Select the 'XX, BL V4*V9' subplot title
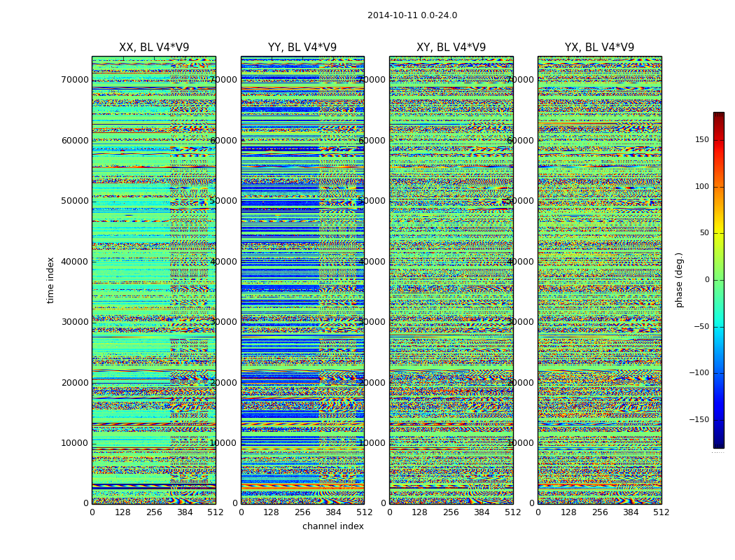Screen dimensions: 735x560 tap(154, 48)
